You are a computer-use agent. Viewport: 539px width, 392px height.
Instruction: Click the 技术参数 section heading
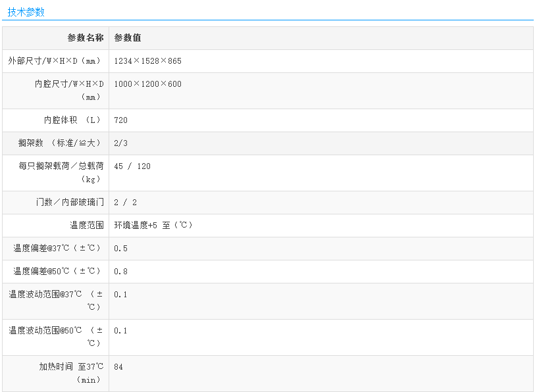coord(26,12)
